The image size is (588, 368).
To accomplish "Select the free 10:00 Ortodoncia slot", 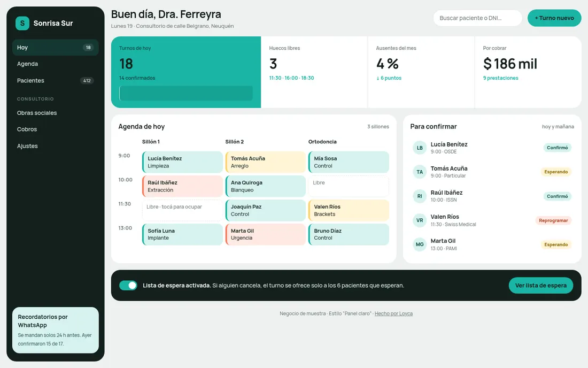I will click(x=349, y=186).
